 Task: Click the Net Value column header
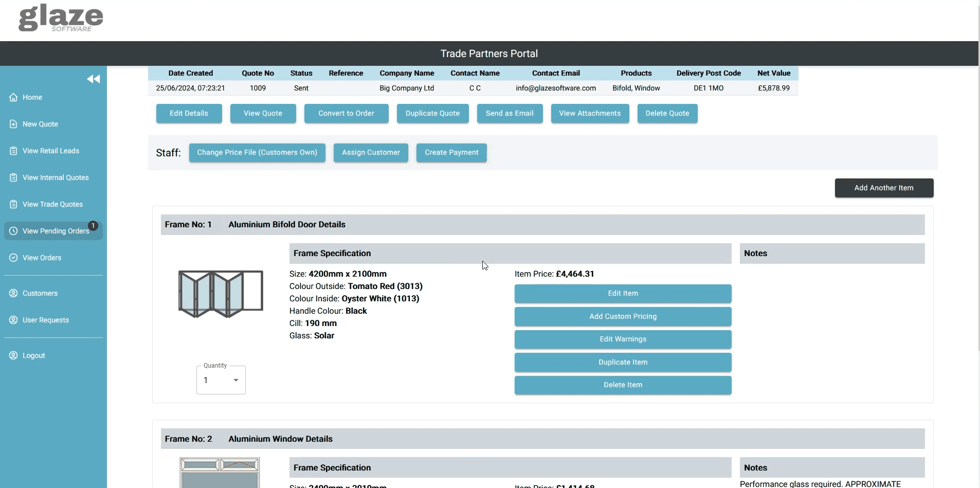(774, 73)
